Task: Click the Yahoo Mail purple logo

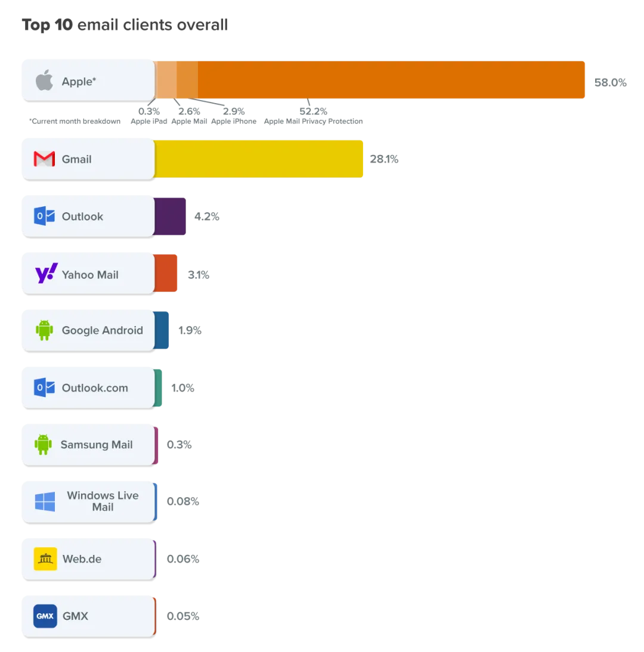Action: point(46,273)
